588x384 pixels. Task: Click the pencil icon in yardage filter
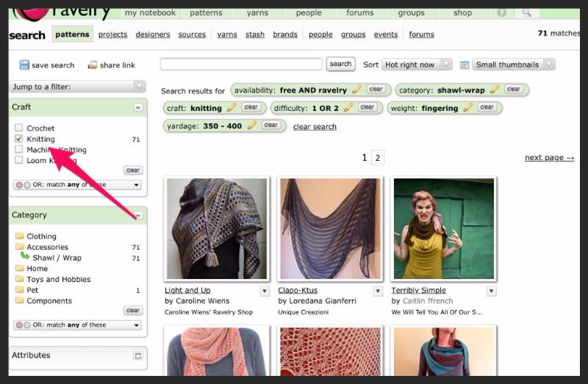(252, 126)
